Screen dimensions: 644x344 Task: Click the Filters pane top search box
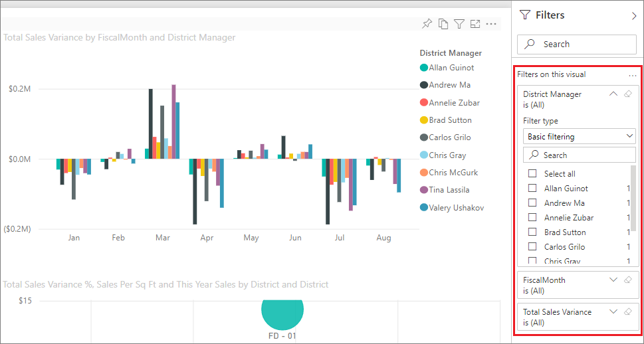tap(577, 44)
